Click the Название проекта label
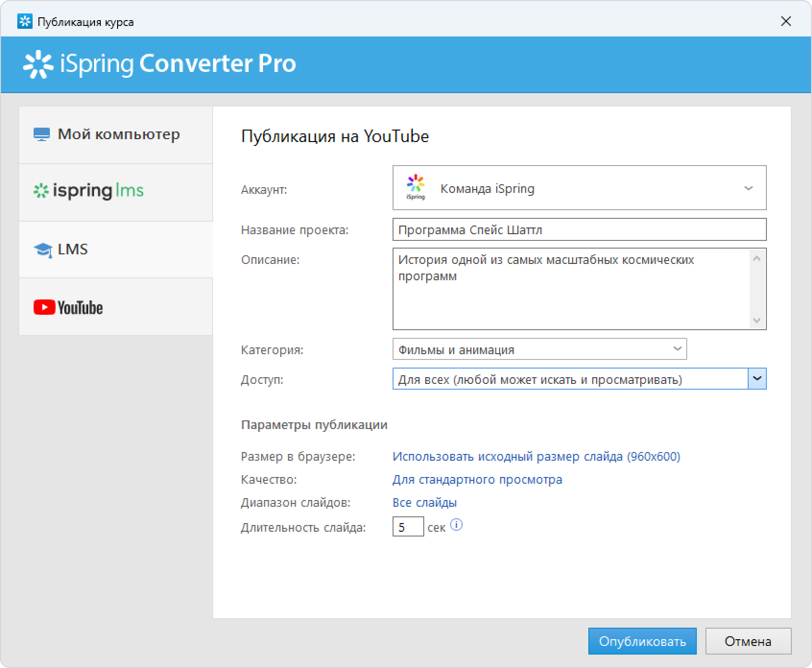This screenshot has width=812, height=668. [295, 230]
